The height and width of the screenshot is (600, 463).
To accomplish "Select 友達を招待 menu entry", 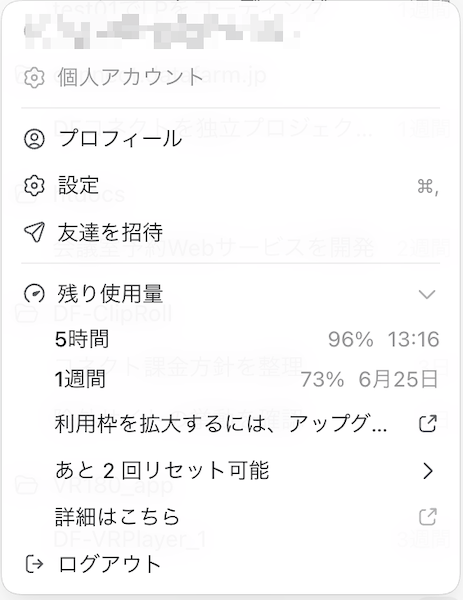I will coord(231,232).
